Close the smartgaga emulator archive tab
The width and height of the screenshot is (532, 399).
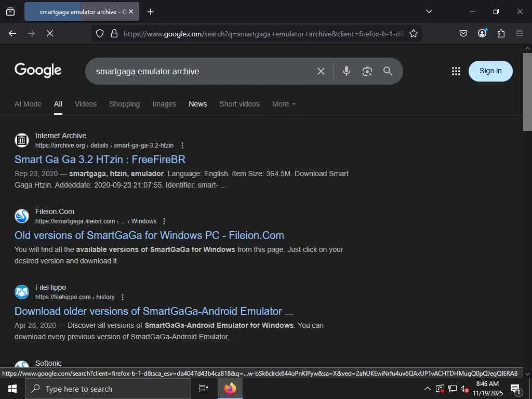pyautogui.click(x=131, y=11)
